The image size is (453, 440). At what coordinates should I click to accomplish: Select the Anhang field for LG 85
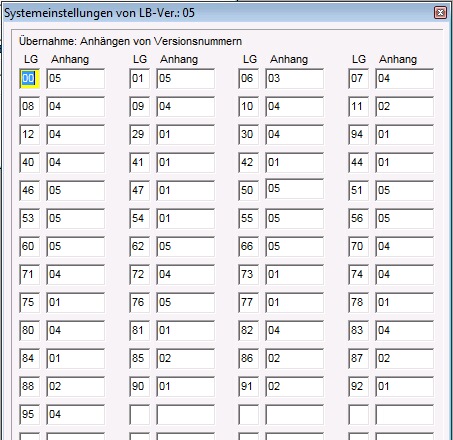(185, 359)
